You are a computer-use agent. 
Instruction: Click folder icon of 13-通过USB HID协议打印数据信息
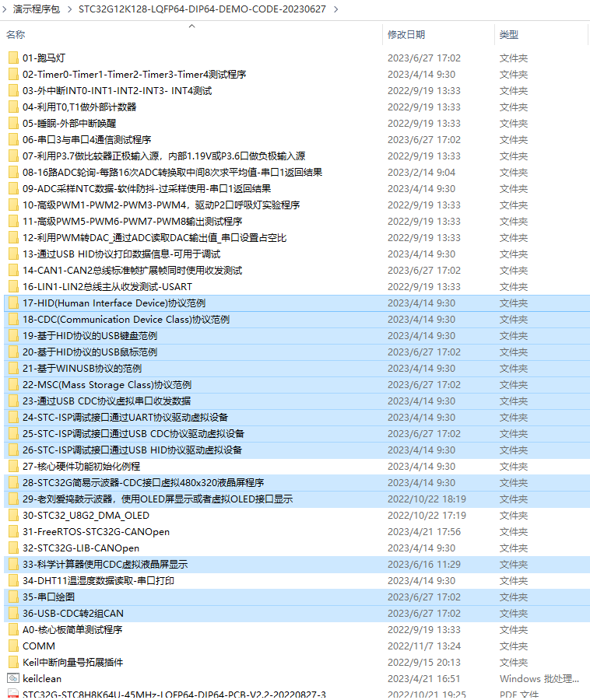pyautogui.click(x=13, y=254)
